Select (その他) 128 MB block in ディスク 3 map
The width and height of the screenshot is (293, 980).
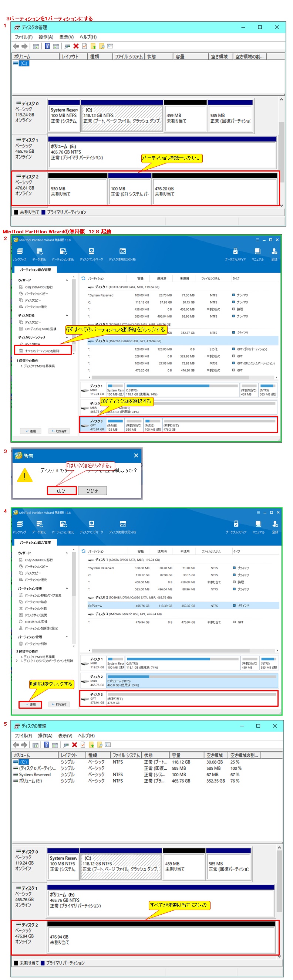pos(115,425)
